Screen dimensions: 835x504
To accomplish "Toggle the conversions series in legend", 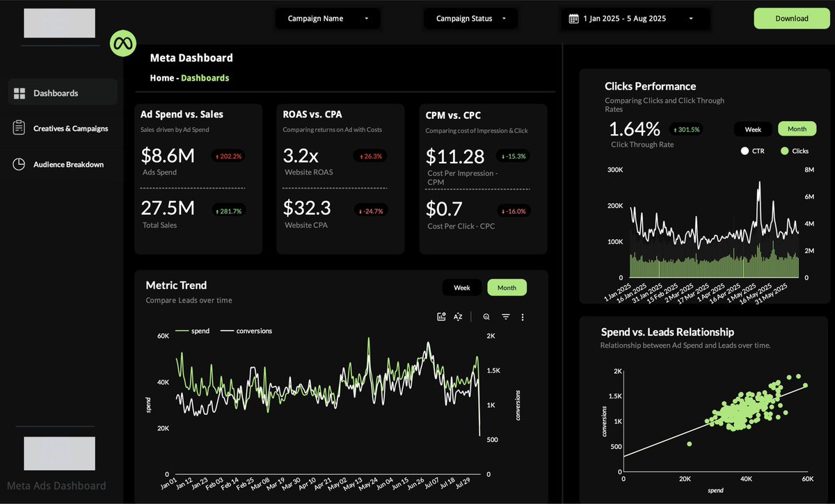I will click(x=246, y=331).
